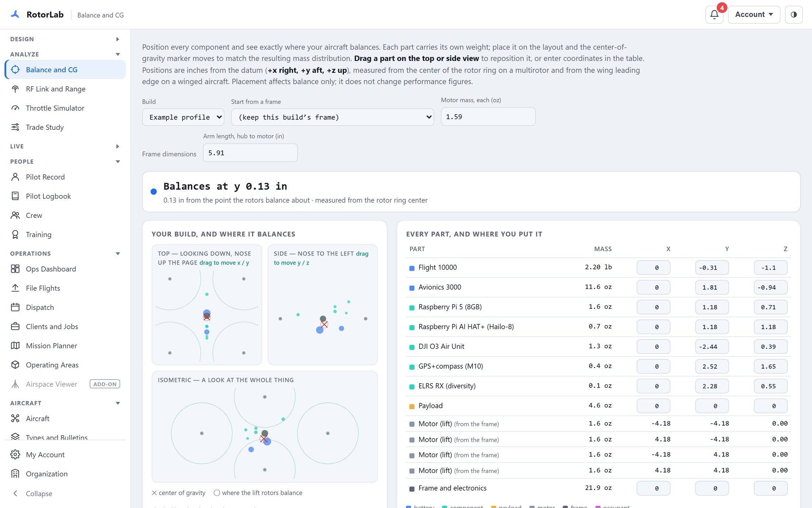Open the Start from a frame dropdown

(x=333, y=117)
